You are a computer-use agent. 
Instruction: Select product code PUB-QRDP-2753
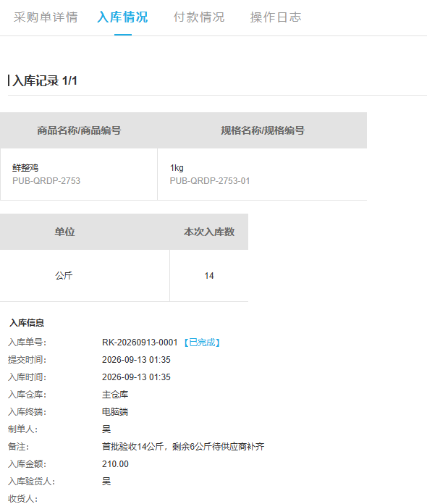coord(46,180)
